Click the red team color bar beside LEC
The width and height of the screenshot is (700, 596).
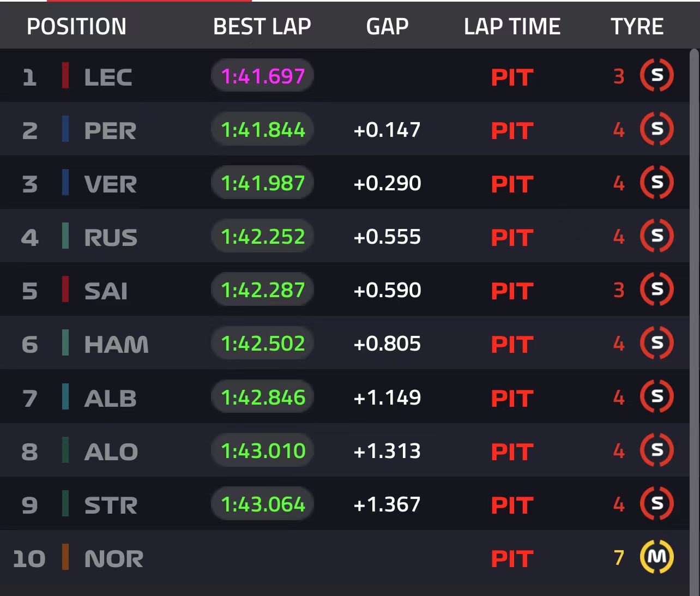[65, 75]
